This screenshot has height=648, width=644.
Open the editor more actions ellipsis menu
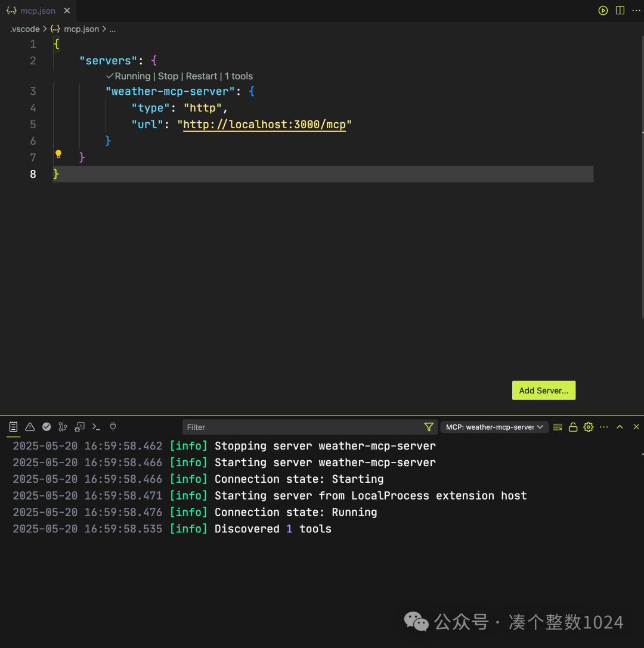pos(636,10)
